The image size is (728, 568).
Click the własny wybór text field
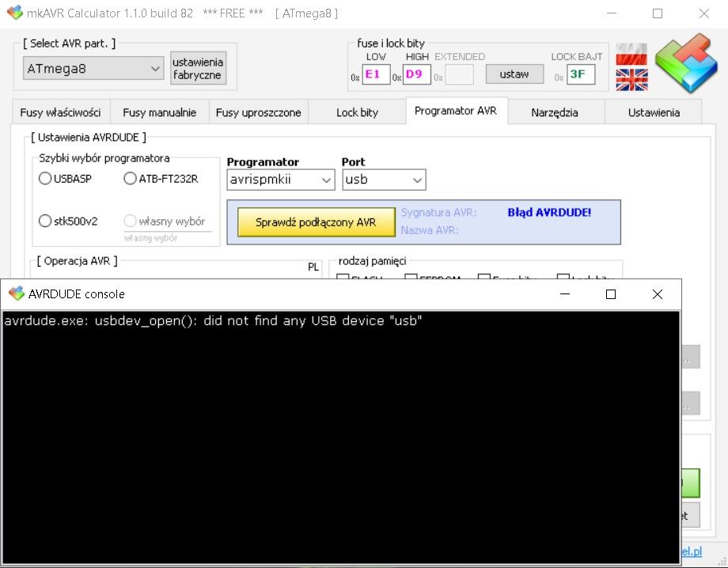click(x=168, y=237)
